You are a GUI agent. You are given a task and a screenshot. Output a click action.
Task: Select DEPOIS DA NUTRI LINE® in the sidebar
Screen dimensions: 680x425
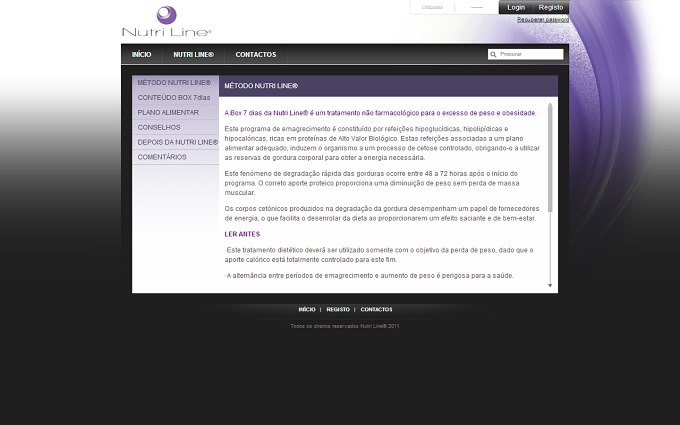click(175, 142)
